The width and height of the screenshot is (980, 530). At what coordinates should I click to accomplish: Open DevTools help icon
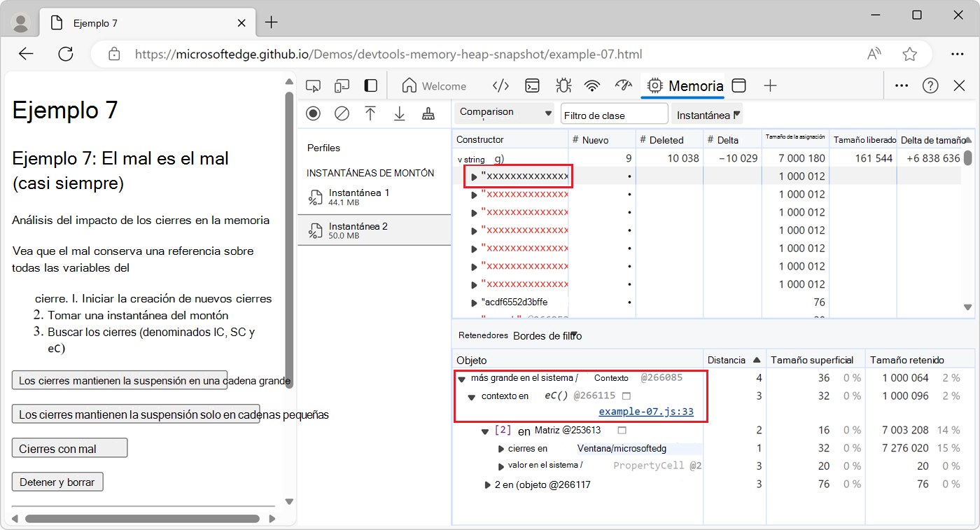(930, 85)
